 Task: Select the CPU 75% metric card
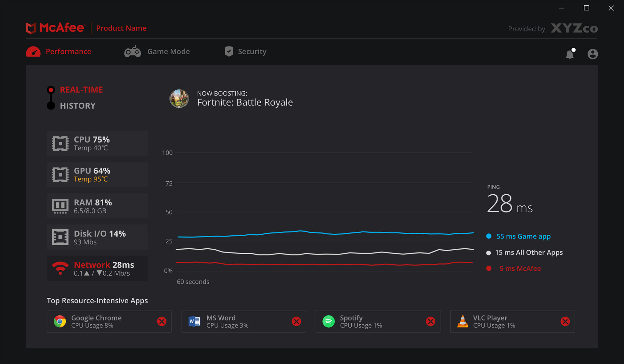(x=97, y=144)
